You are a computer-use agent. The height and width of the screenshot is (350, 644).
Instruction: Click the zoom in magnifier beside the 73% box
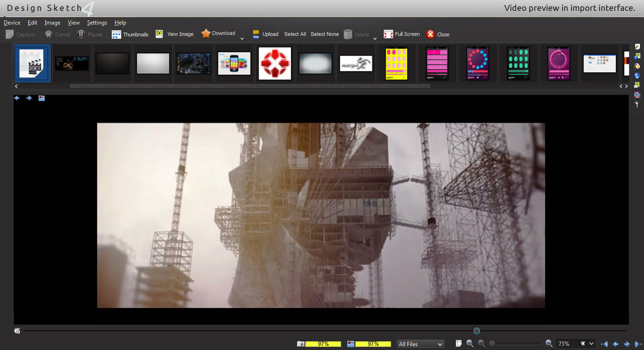(x=549, y=343)
